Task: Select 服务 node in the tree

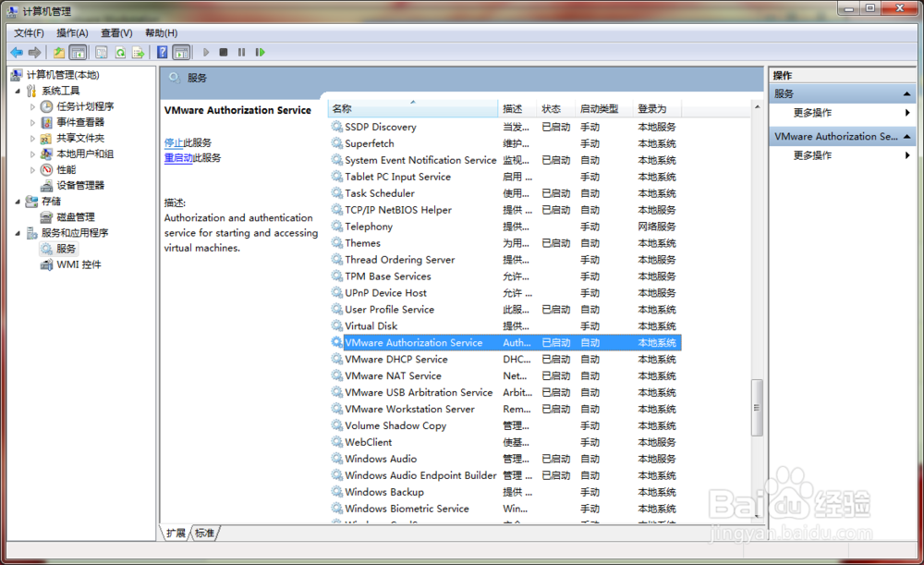Action: (x=66, y=249)
